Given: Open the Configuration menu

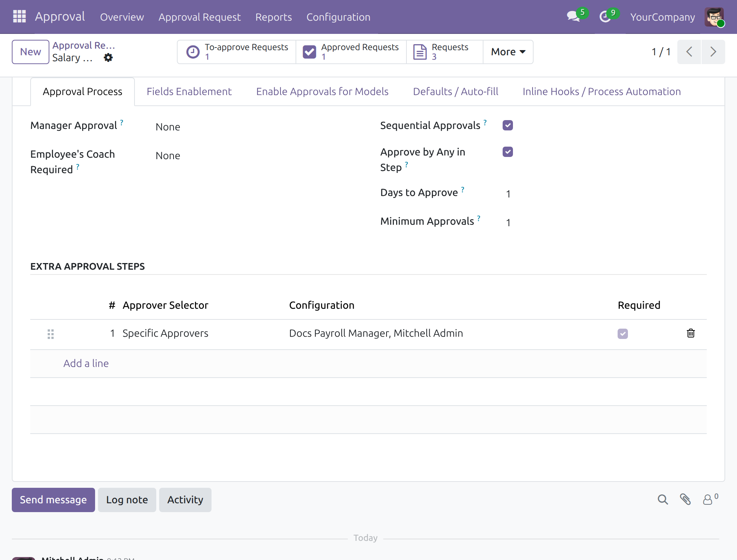Looking at the screenshot, I should tap(338, 17).
